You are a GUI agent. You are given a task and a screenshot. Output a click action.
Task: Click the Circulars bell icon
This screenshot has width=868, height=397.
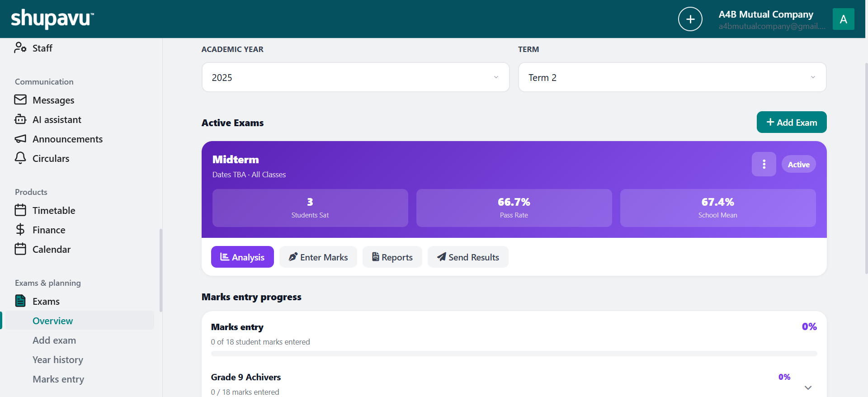pos(20,158)
